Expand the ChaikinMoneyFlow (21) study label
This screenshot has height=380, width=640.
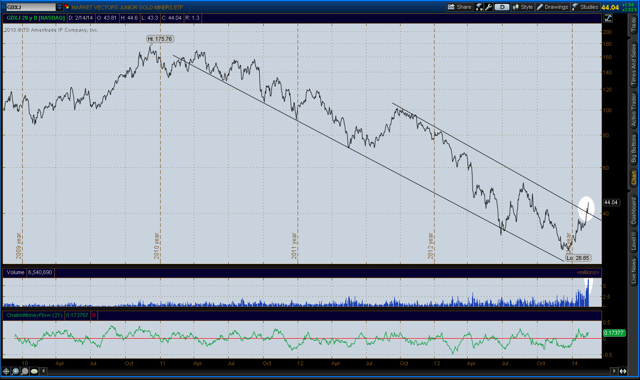[x=34, y=315]
